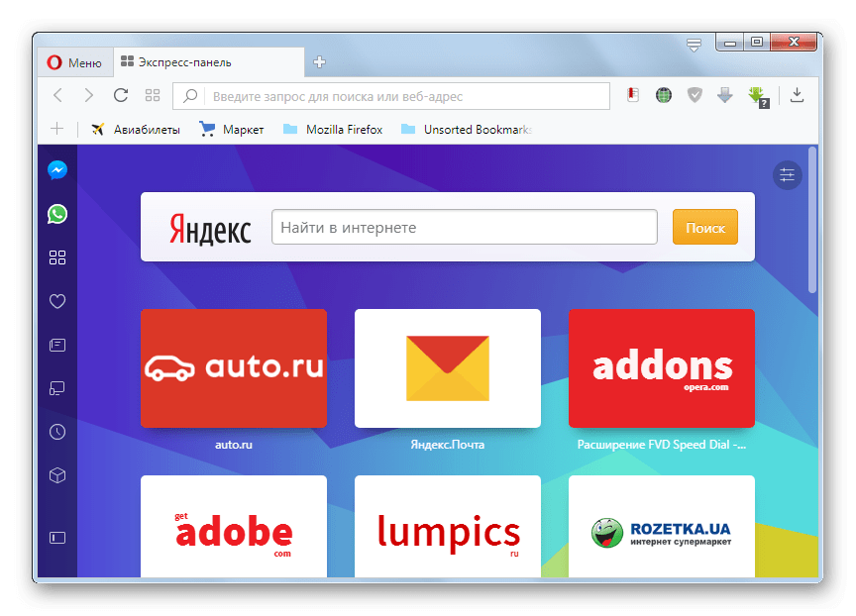Open the lumpics ru tile
This screenshot has width=856, height=616.
[448, 526]
